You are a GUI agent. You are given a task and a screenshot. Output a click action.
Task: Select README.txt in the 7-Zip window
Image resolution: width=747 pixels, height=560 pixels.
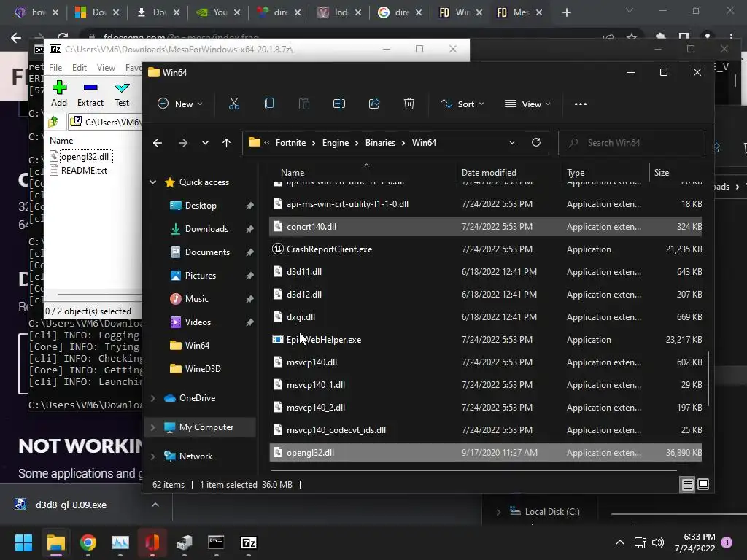[x=85, y=171]
